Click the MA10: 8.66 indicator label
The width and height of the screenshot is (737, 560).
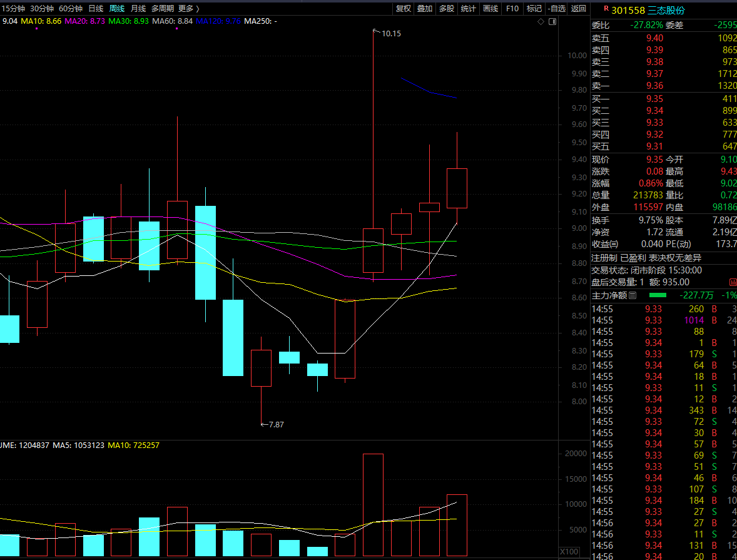(41, 21)
